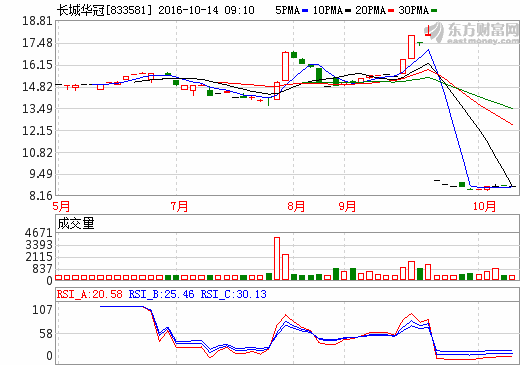520x365 pixels.
Task: Click the 14.82 price axis label
Action: click(37, 87)
